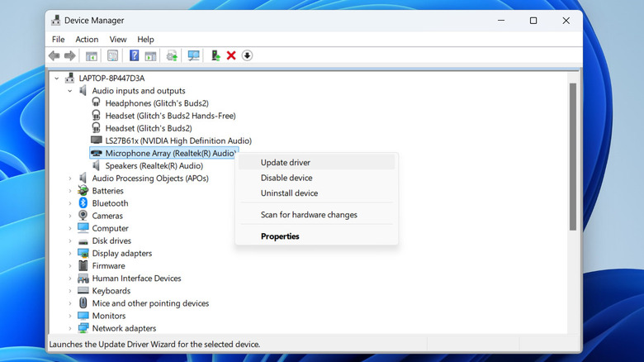Click the down-arrow circle icon in the toolbar

pos(247,55)
